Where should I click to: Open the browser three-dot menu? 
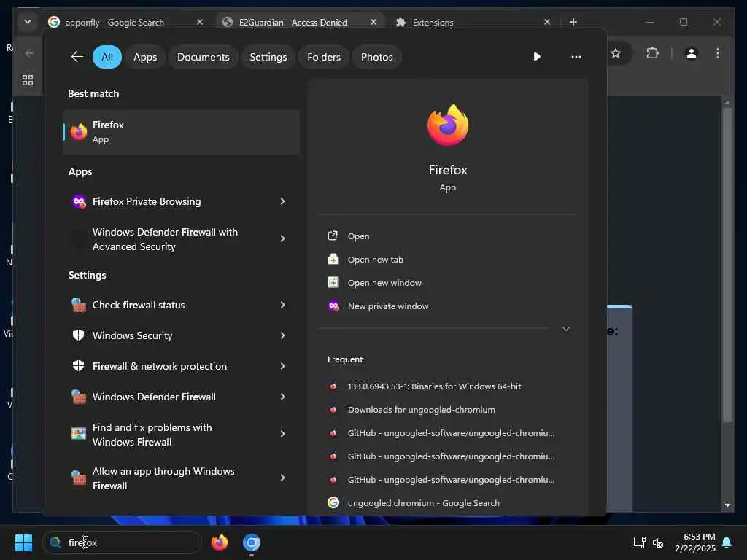point(718,52)
